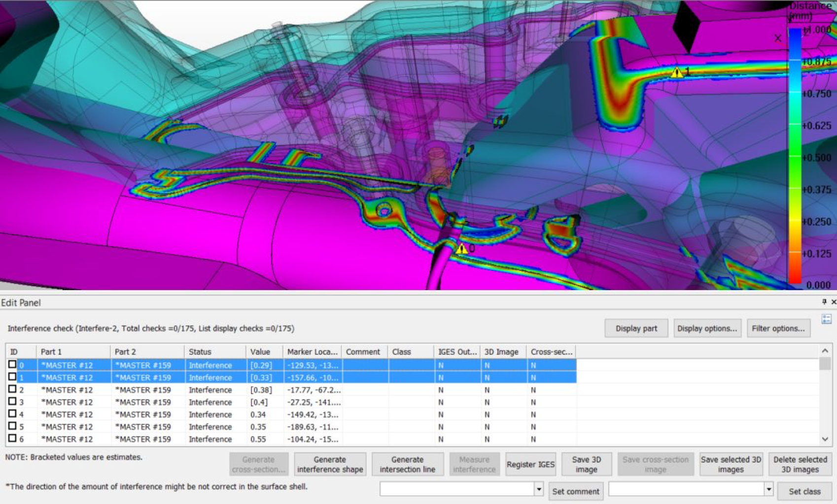The image size is (837, 504).
Task: Click the list view icon beside Filter options
Action: pos(826,319)
